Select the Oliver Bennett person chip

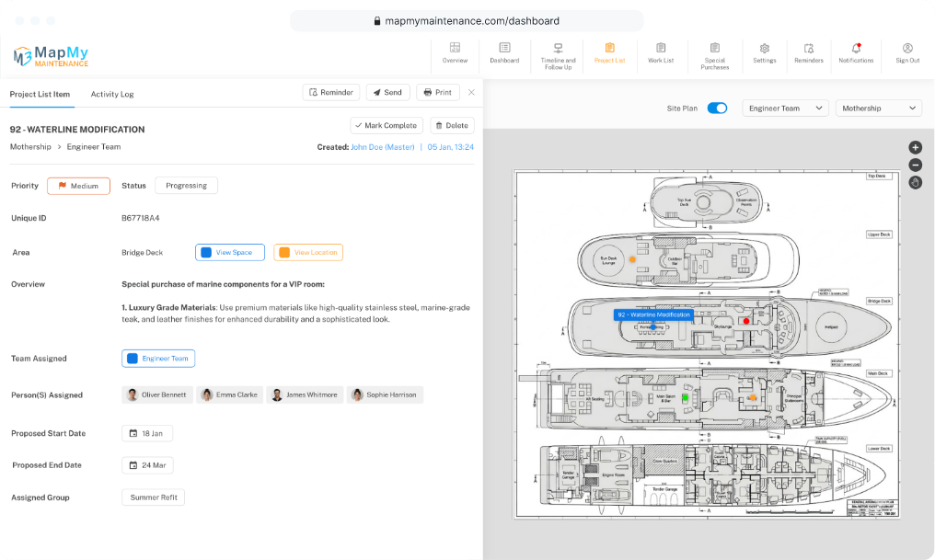(157, 395)
